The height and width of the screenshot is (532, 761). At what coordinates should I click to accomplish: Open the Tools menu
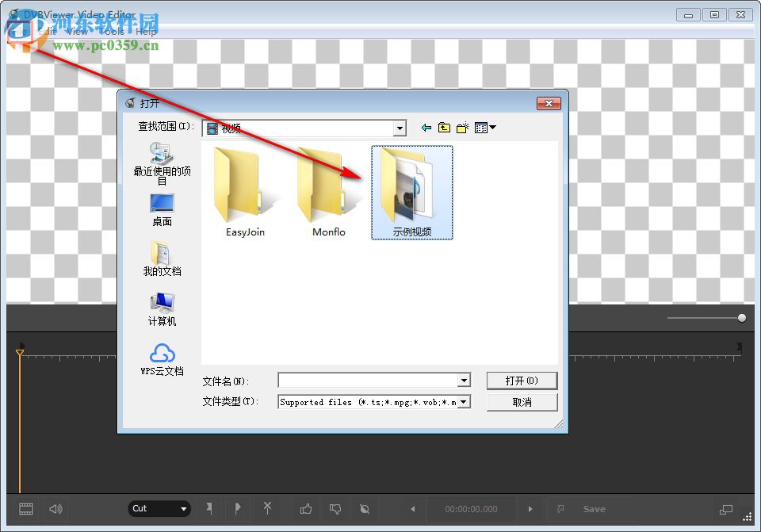[113, 32]
